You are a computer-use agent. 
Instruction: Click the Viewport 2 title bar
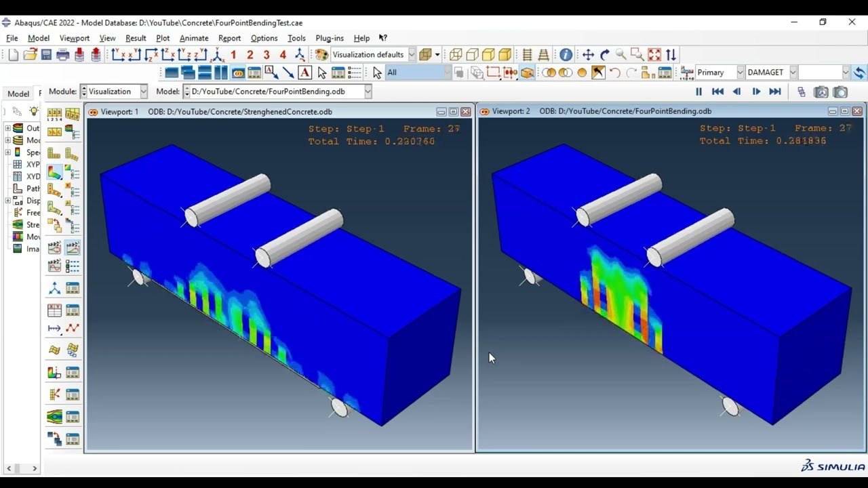click(x=671, y=111)
